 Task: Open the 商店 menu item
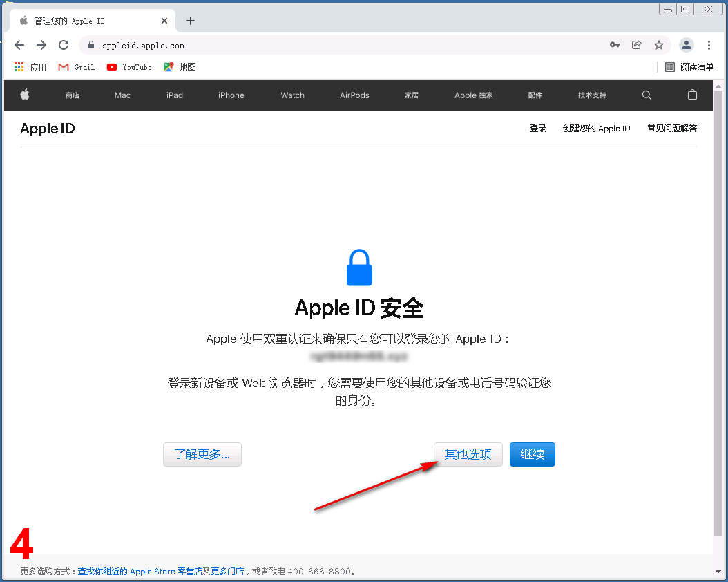point(73,95)
